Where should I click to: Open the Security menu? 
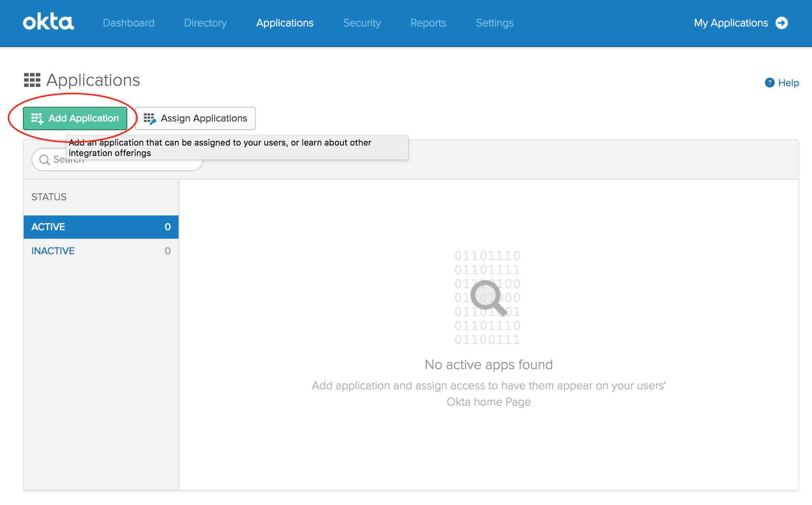click(x=362, y=23)
